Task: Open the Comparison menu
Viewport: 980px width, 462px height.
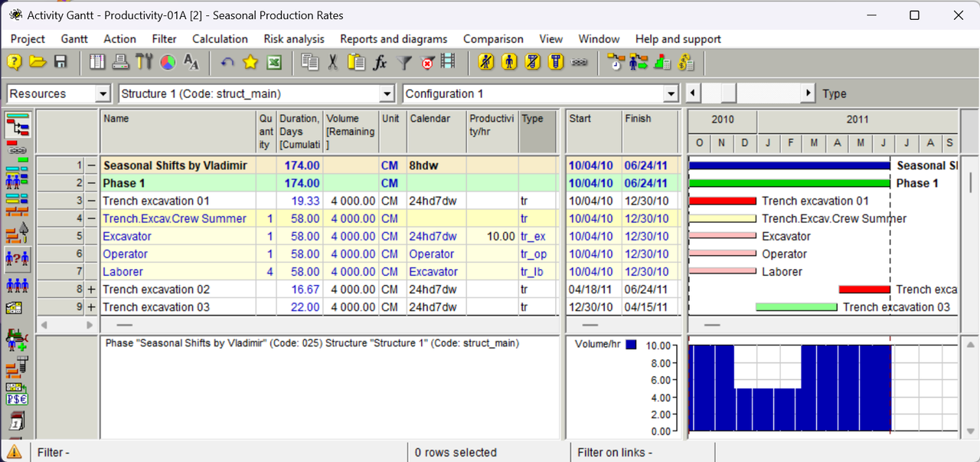Action: (493, 39)
